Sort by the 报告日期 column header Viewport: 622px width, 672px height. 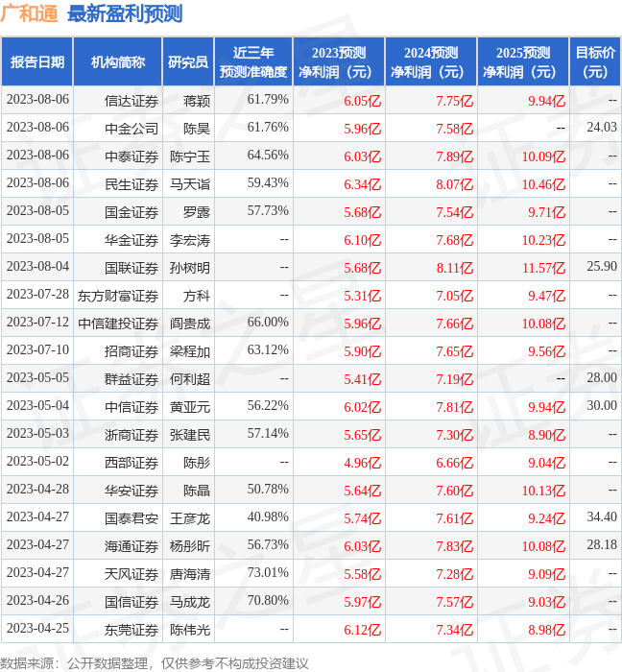coord(37,62)
